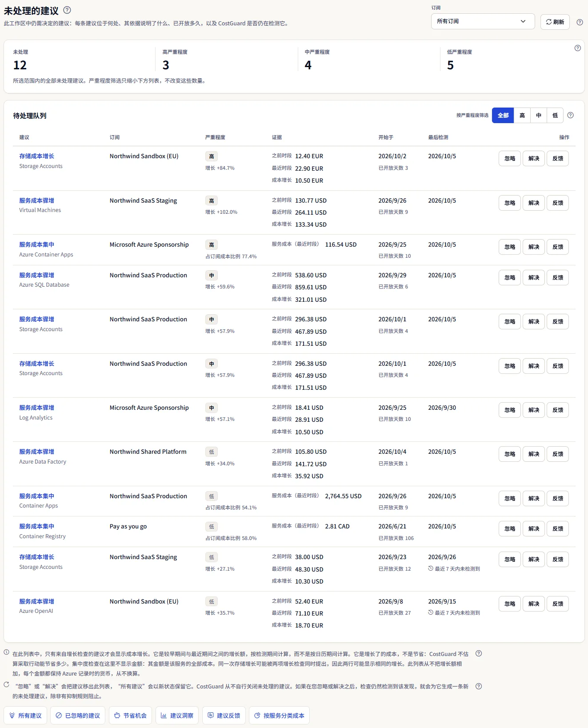Image resolution: width=588 pixels, height=728 pixels.
Task: Open help icon beside 未处理的建议 title
Action: point(67,10)
